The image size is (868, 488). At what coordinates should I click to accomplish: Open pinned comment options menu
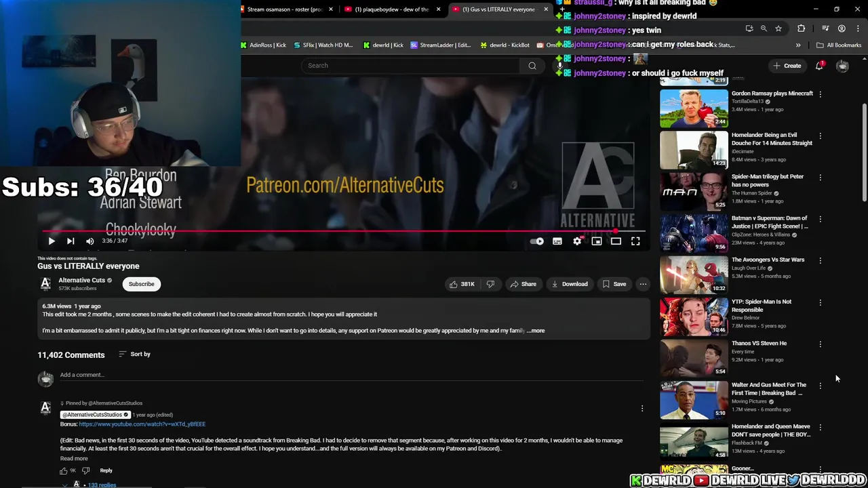642,408
